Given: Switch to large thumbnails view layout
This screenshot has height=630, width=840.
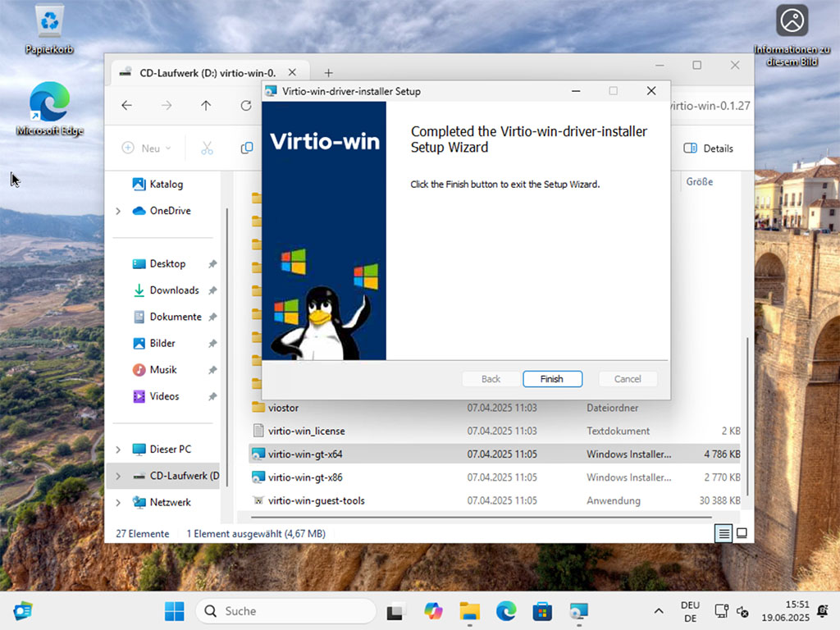Looking at the screenshot, I should click(742, 533).
